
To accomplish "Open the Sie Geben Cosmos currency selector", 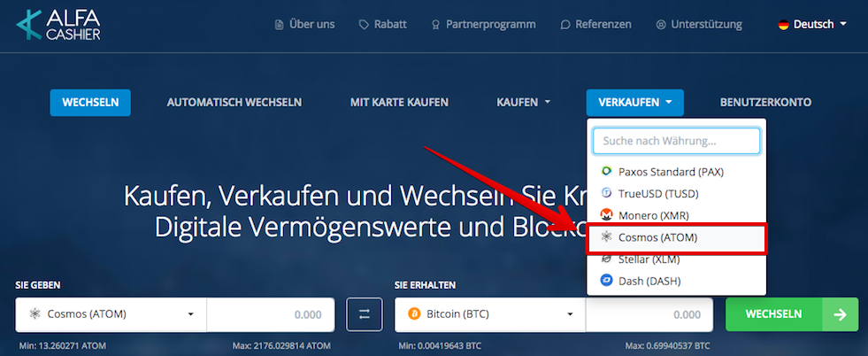I will [x=111, y=314].
